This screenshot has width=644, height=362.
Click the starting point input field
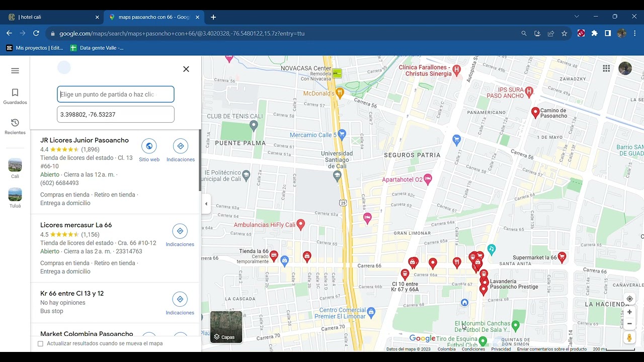(x=116, y=94)
